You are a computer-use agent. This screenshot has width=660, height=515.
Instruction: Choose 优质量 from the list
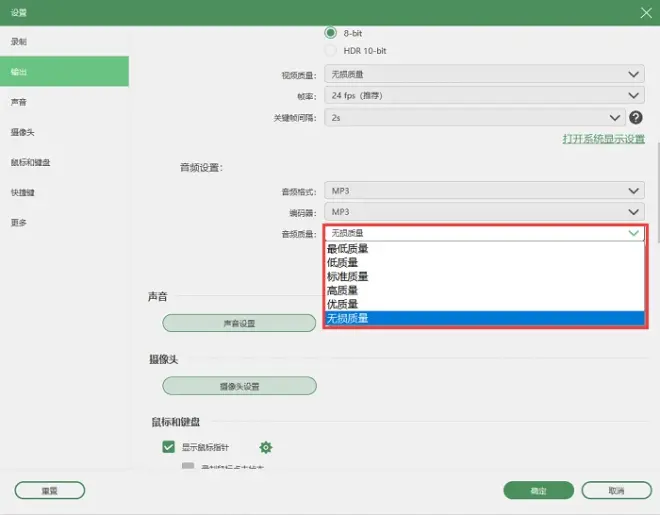tap(485, 304)
